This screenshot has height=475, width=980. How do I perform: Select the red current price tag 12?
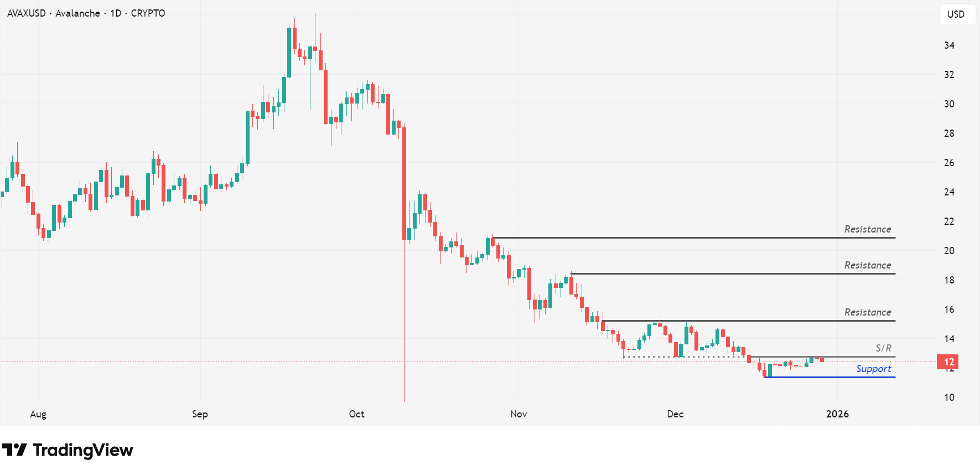click(948, 362)
